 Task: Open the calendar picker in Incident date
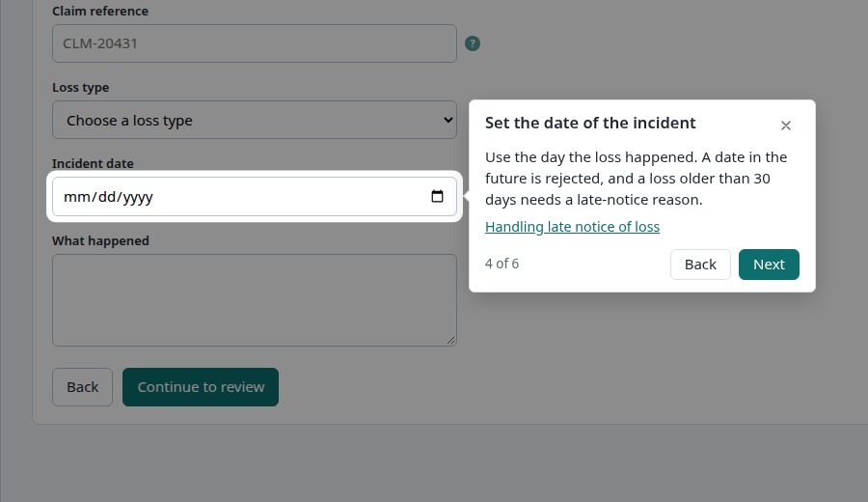coord(437,196)
